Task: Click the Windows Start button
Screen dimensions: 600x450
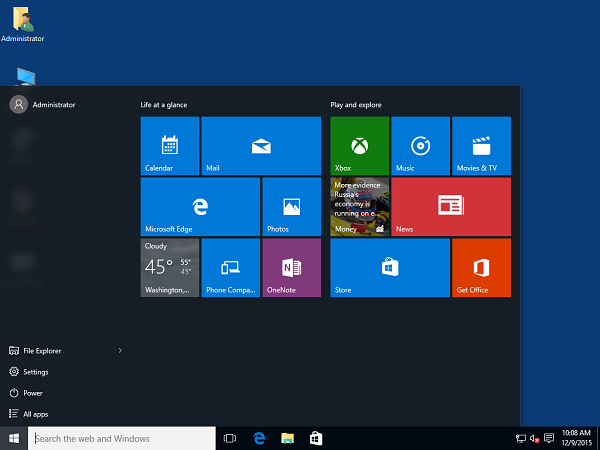Action: [14, 438]
